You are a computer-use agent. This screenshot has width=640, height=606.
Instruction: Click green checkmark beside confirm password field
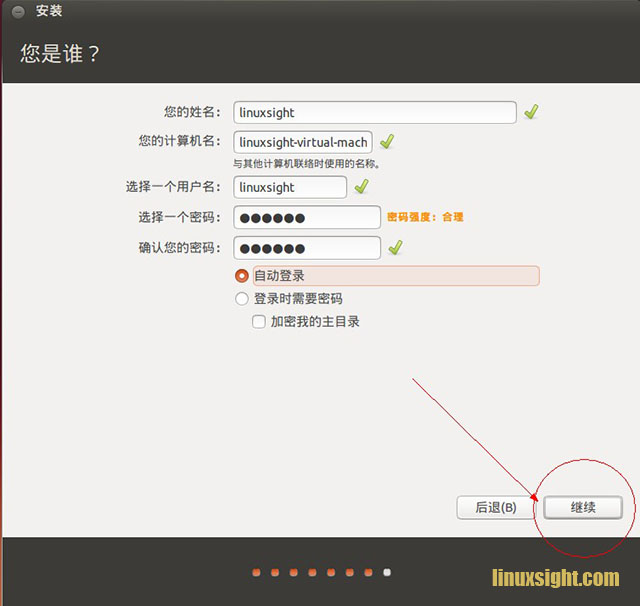click(396, 247)
